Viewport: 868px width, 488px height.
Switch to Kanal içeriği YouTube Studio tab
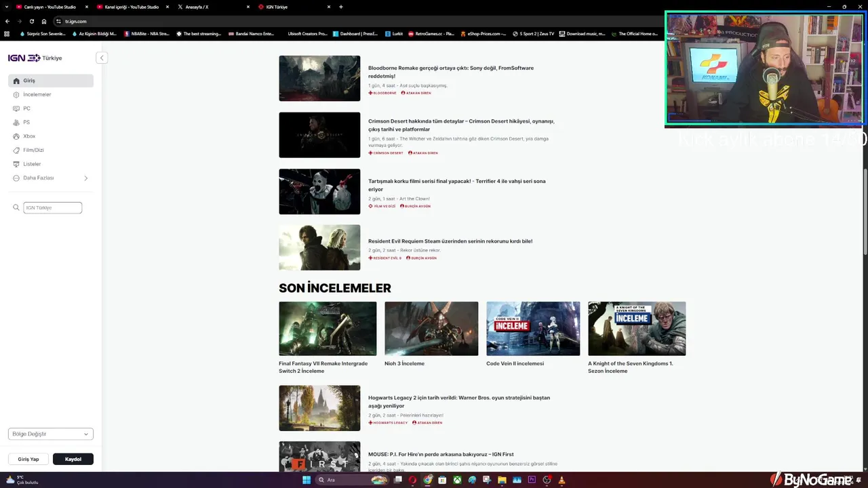pyautogui.click(x=132, y=7)
